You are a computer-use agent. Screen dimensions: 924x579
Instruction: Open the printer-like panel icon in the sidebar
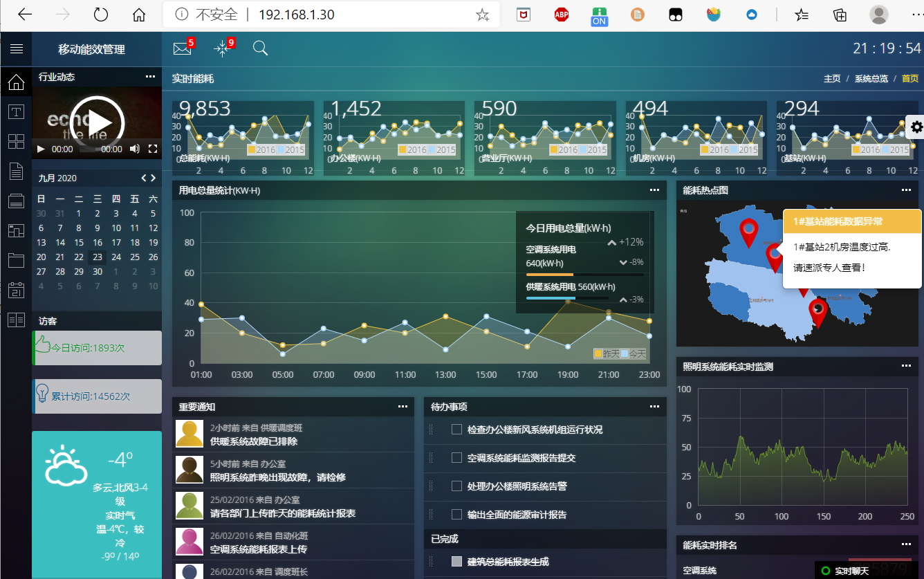pos(16,201)
